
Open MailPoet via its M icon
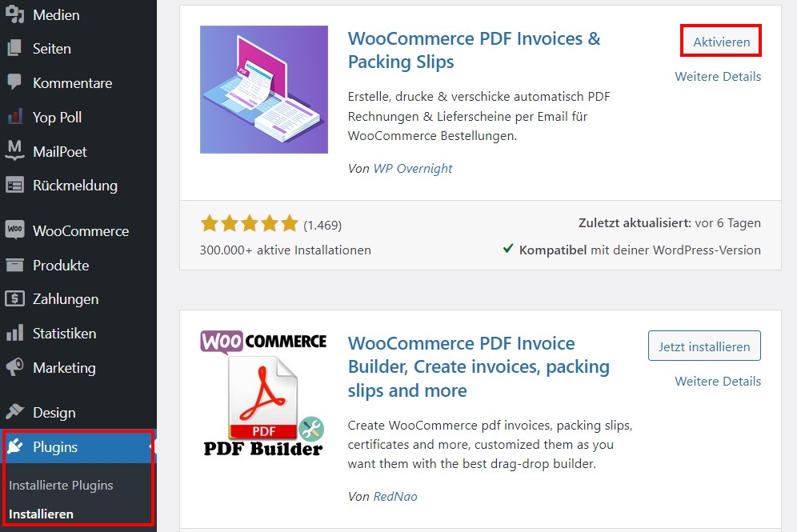click(x=14, y=150)
